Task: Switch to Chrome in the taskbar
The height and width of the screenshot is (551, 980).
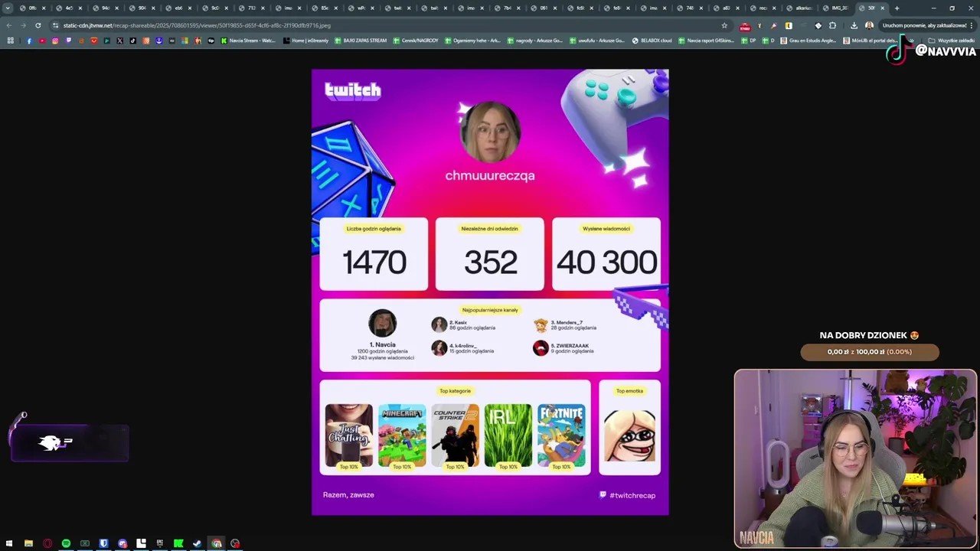Action: click(x=217, y=543)
